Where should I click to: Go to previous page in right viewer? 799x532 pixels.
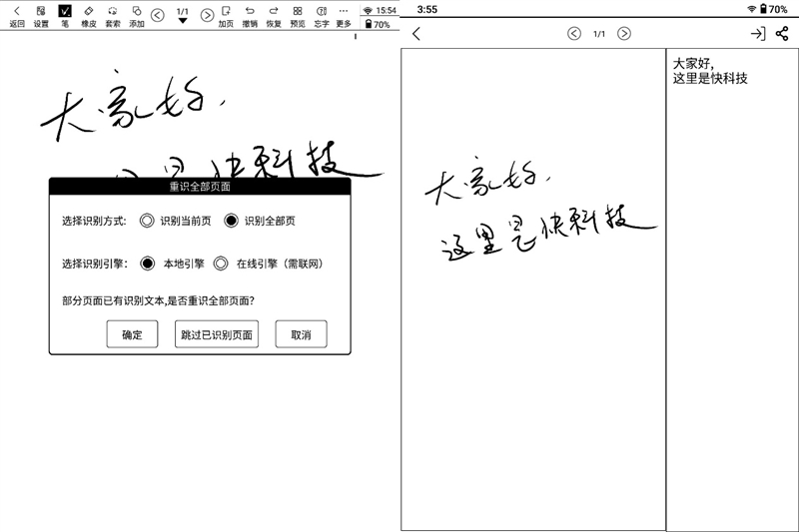click(x=574, y=34)
